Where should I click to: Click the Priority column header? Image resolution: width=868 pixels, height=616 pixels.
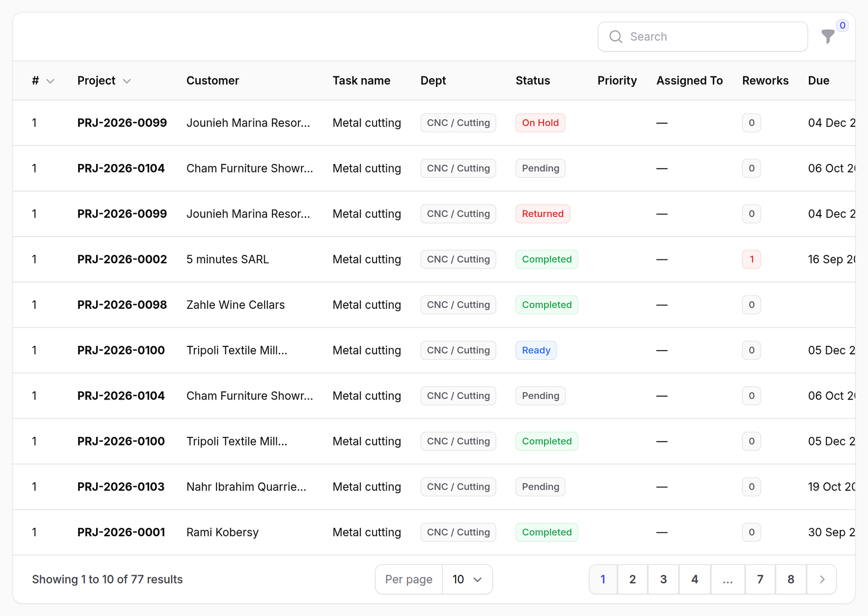point(617,80)
